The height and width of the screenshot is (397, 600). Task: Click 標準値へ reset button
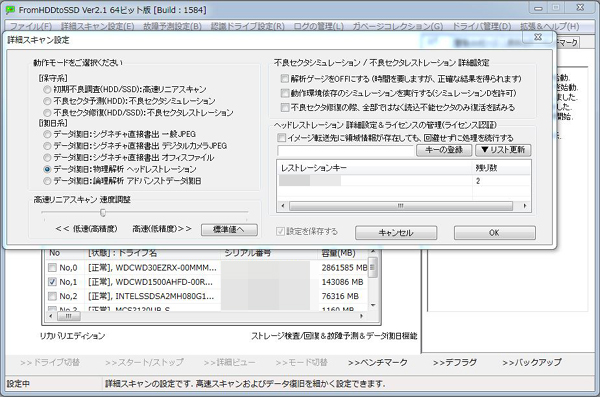(x=229, y=230)
